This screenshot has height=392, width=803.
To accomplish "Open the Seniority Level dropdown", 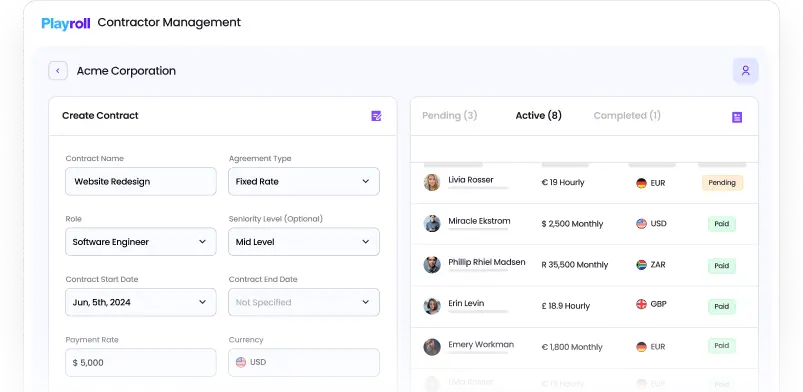I will coord(304,242).
